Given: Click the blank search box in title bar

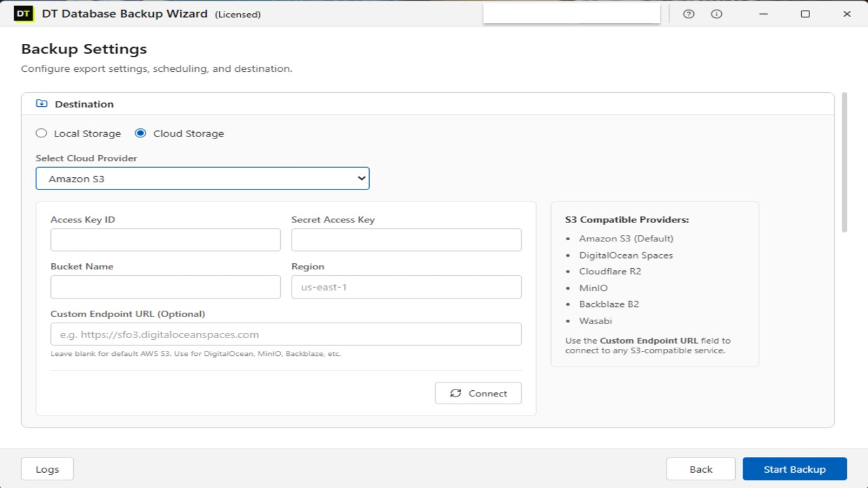Looking at the screenshot, I should (x=571, y=13).
